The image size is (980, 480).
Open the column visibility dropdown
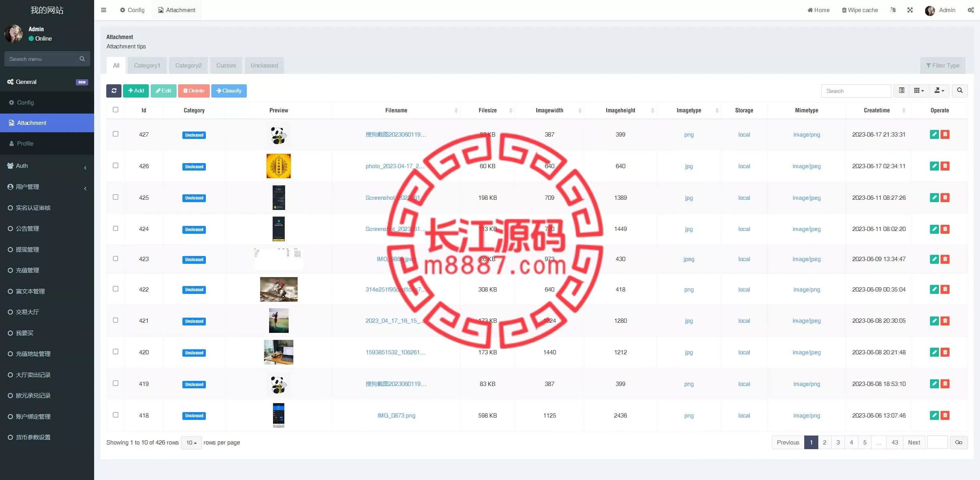919,91
